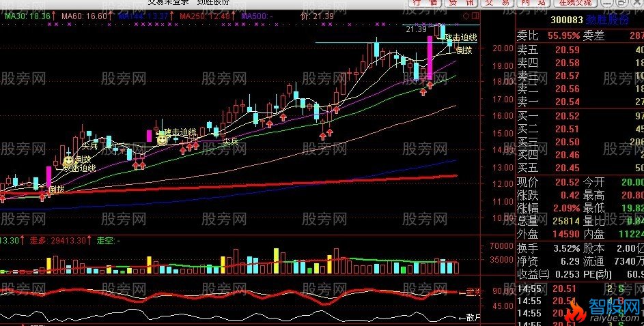Click 现价 value 20.52
The width and height of the screenshot is (644, 326).
tap(568, 182)
